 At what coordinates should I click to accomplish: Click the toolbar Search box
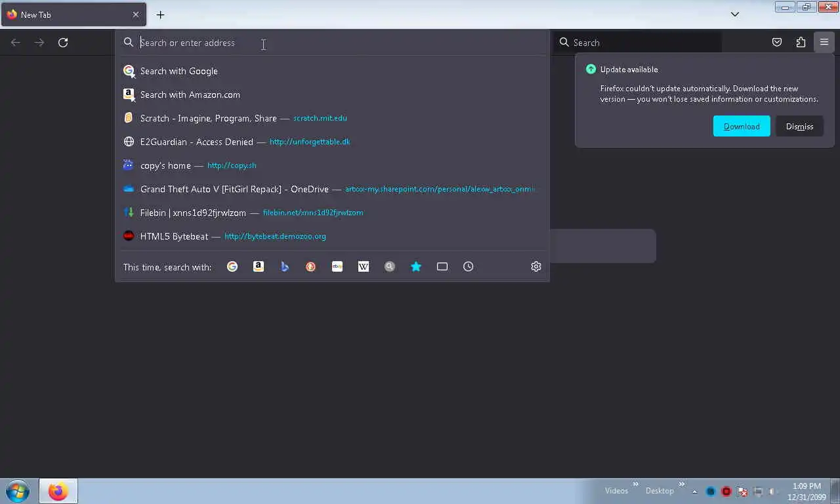(637, 43)
